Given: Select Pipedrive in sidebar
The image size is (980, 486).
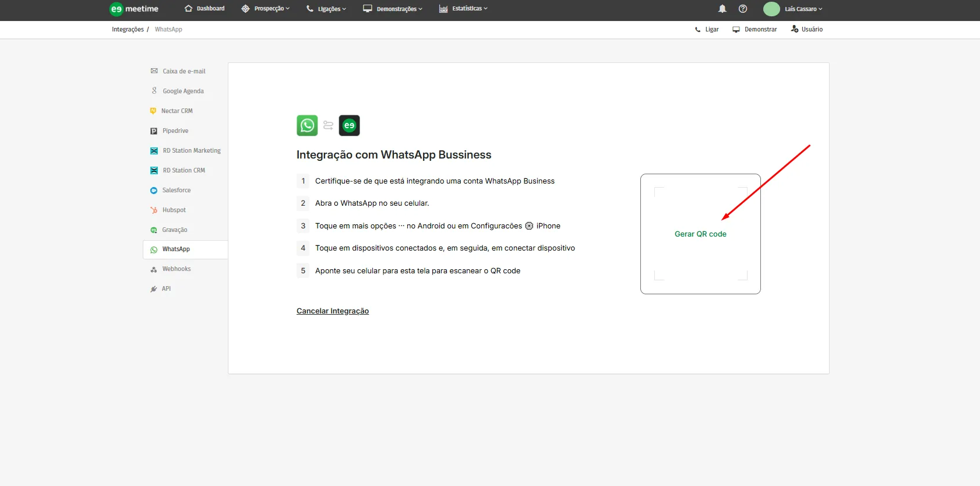Looking at the screenshot, I should tap(175, 131).
